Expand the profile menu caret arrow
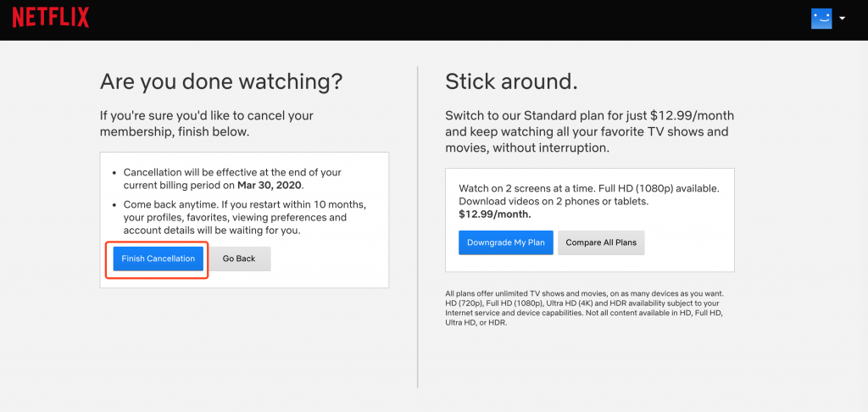868x412 pixels. click(x=842, y=19)
